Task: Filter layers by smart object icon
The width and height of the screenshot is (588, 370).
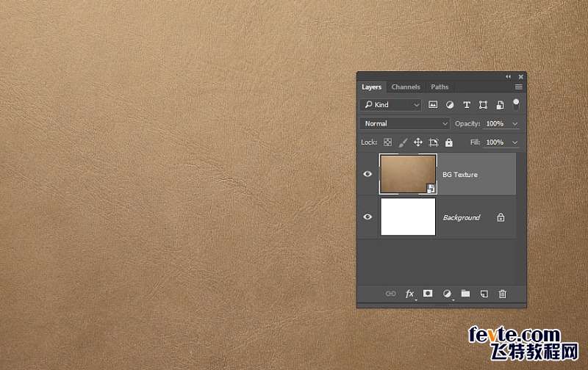Action: click(500, 105)
